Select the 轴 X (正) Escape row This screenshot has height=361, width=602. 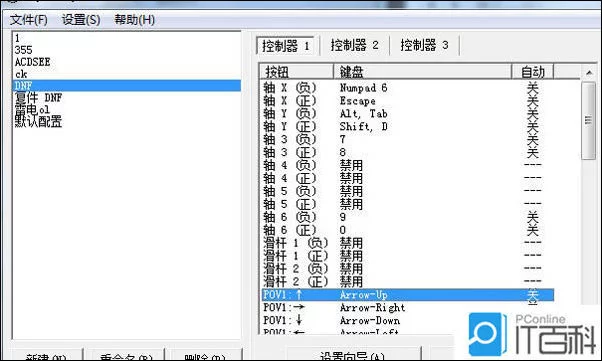[x=408, y=101]
